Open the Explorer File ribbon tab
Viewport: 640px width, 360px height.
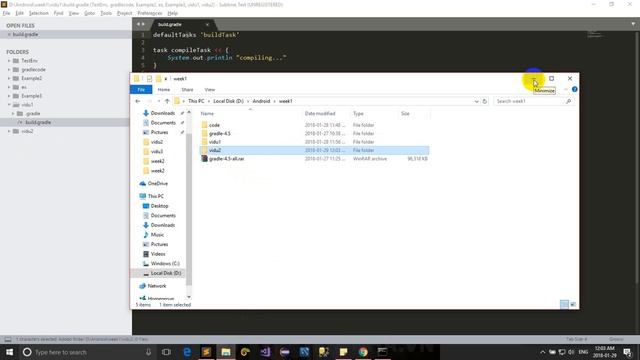(x=141, y=89)
